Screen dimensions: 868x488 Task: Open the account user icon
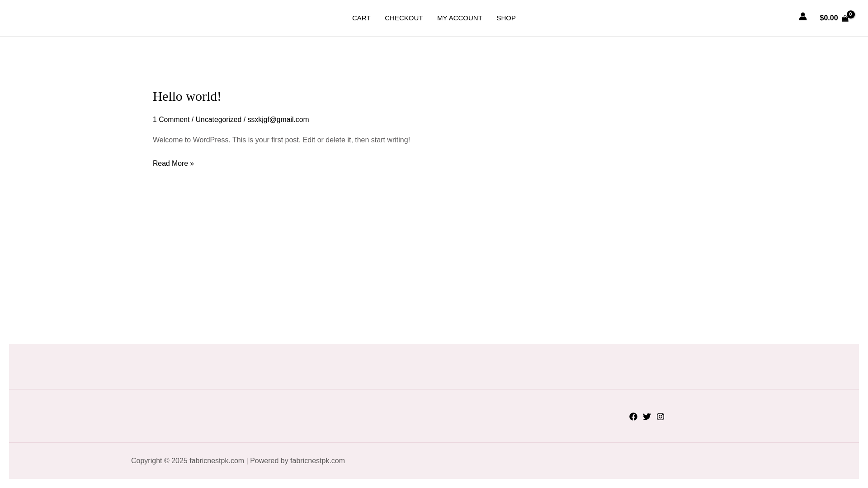coord(803,17)
